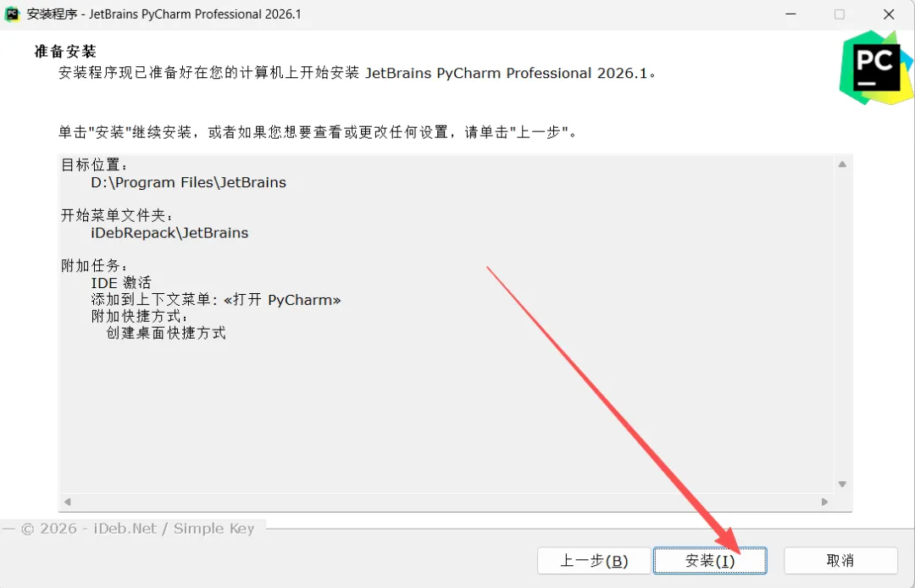Image resolution: width=915 pixels, height=588 pixels.
Task: Click the summary box scroll up arrow
Action: coord(842,164)
